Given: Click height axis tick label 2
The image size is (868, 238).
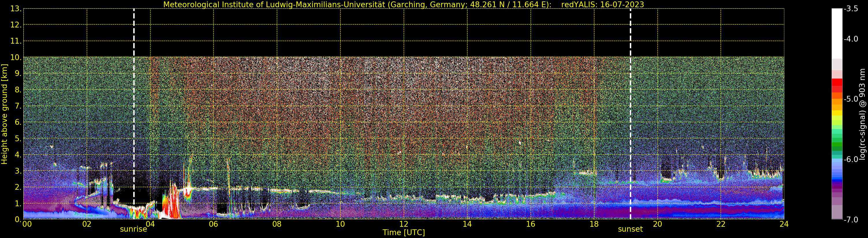Looking at the screenshot, I should 18,187.
